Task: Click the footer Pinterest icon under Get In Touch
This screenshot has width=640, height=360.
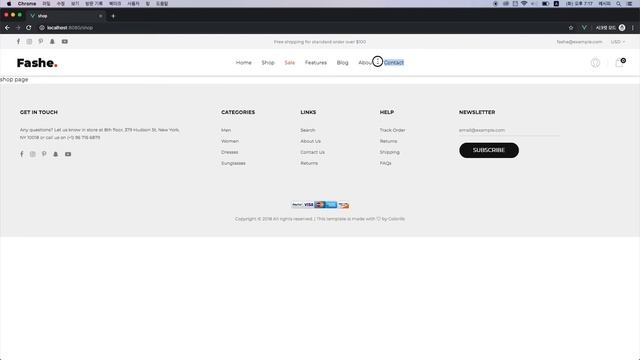Action: [44, 154]
